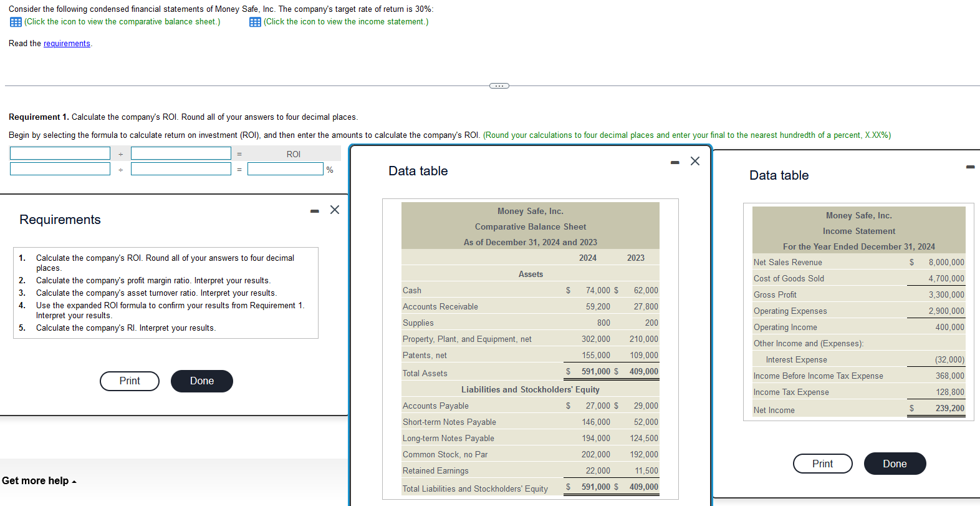Click the Net Income value 239,200
Screen dimensions: 980x506
949,408
